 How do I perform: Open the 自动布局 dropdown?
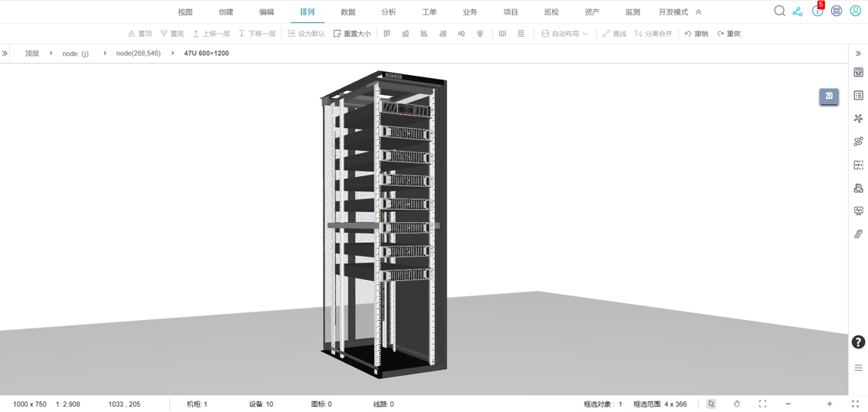pos(565,34)
